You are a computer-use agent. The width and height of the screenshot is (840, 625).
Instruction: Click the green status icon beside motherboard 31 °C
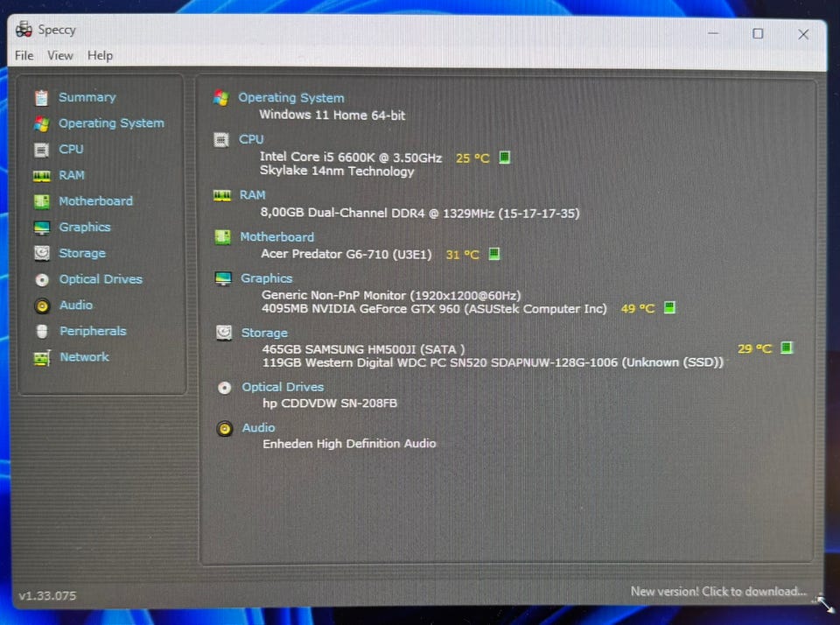[x=493, y=254]
